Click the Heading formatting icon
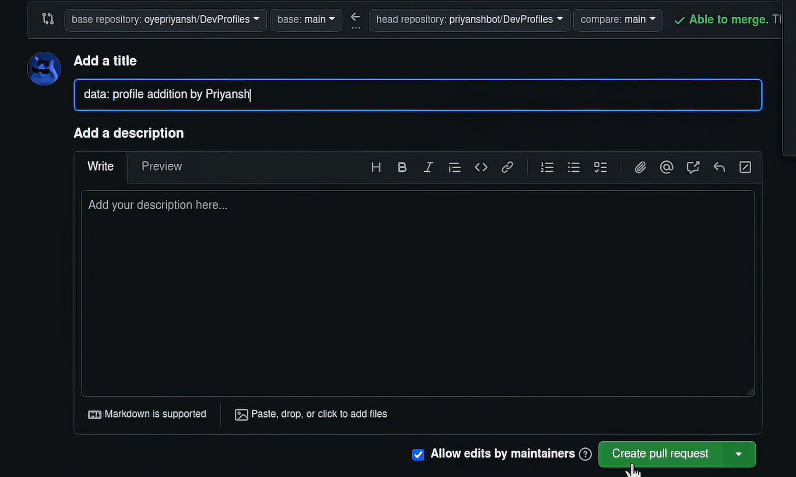Screen dimensions: 796x477 tap(376, 167)
